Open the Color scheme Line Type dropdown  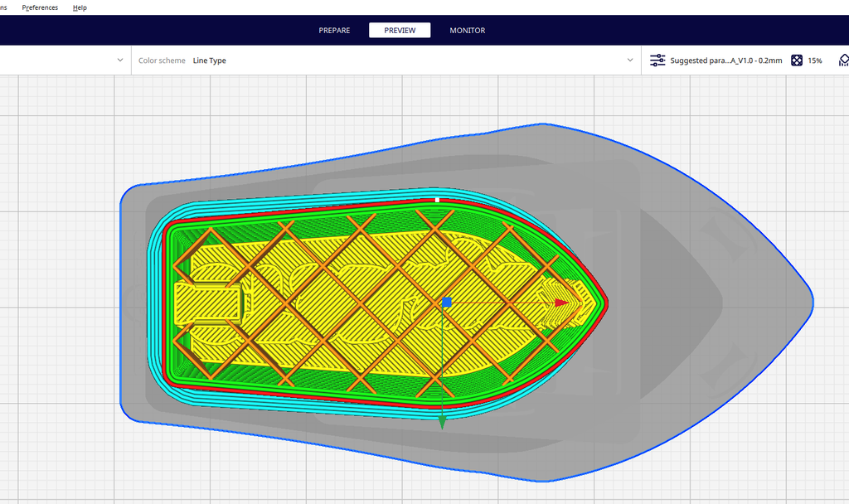point(629,60)
